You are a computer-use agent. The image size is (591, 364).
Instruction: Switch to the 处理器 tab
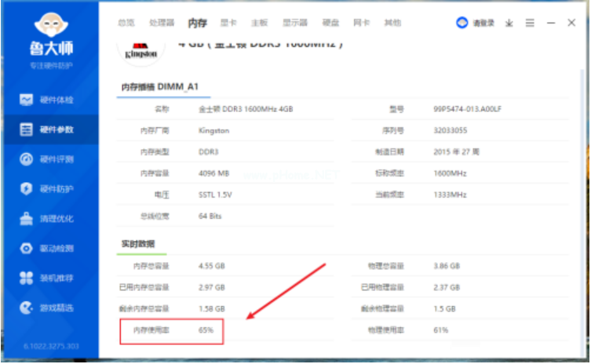[161, 24]
